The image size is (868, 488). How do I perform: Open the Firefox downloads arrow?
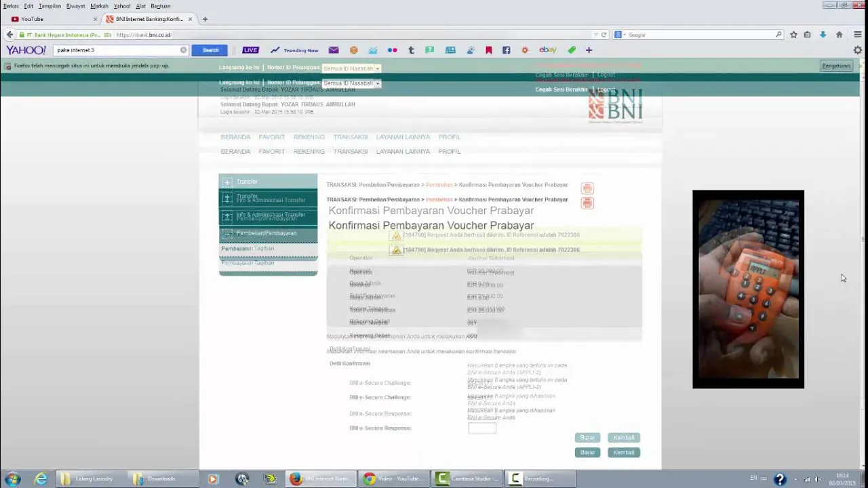pyautogui.click(x=823, y=35)
